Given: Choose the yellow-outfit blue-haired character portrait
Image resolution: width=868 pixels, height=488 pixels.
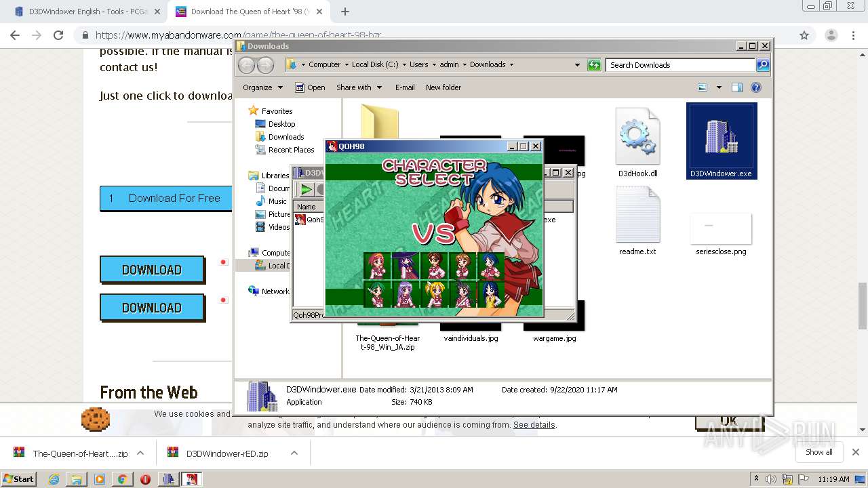Looking at the screenshot, I should [491, 294].
